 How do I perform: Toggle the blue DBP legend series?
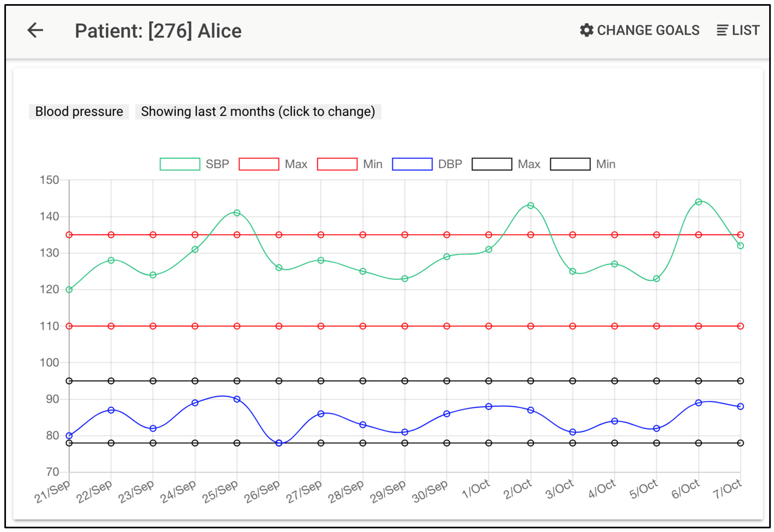tap(412, 164)
